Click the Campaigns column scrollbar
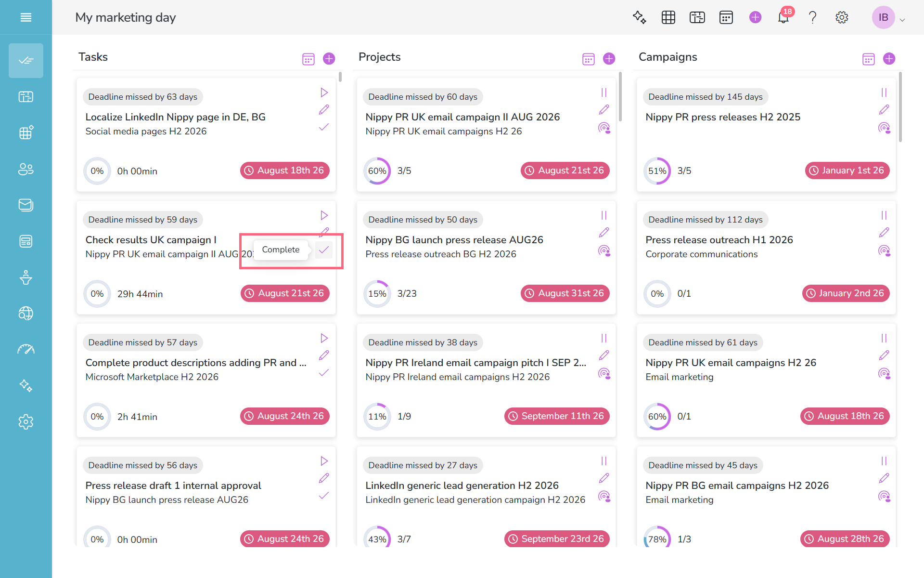Screen dimensions: 924x578 [900, 107]
